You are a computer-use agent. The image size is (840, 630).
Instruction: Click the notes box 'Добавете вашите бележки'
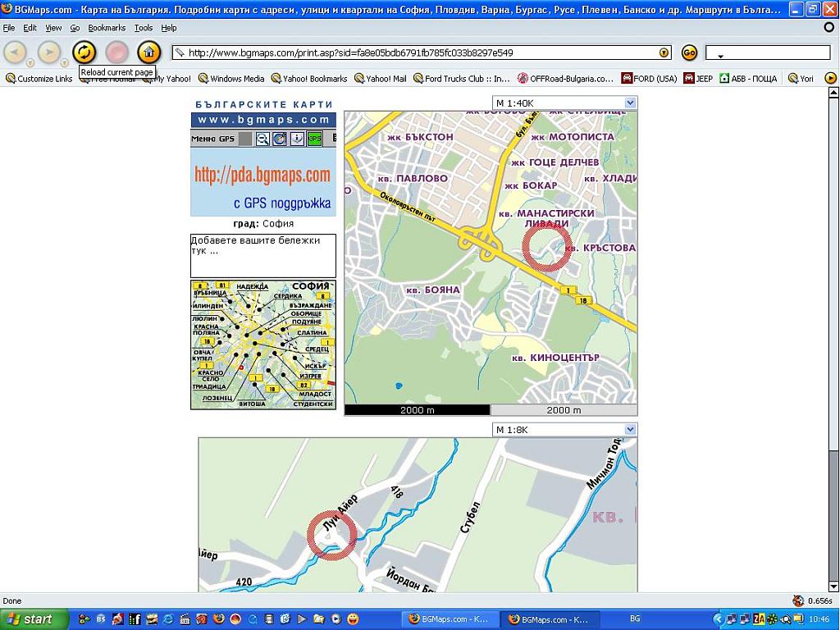click(x=263, y=256)
